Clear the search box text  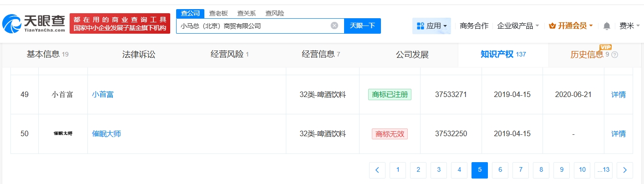pos(334,26)
